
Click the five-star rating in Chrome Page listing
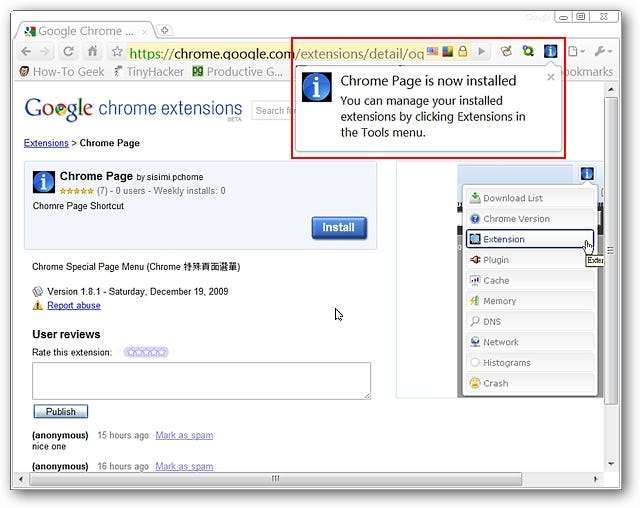[77, 191]
